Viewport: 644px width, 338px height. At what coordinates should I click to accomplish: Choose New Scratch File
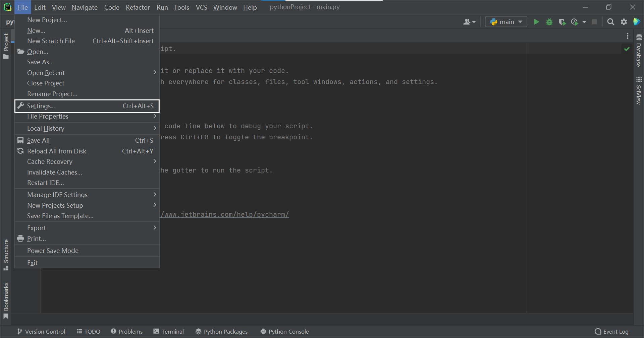coord(87,41)
